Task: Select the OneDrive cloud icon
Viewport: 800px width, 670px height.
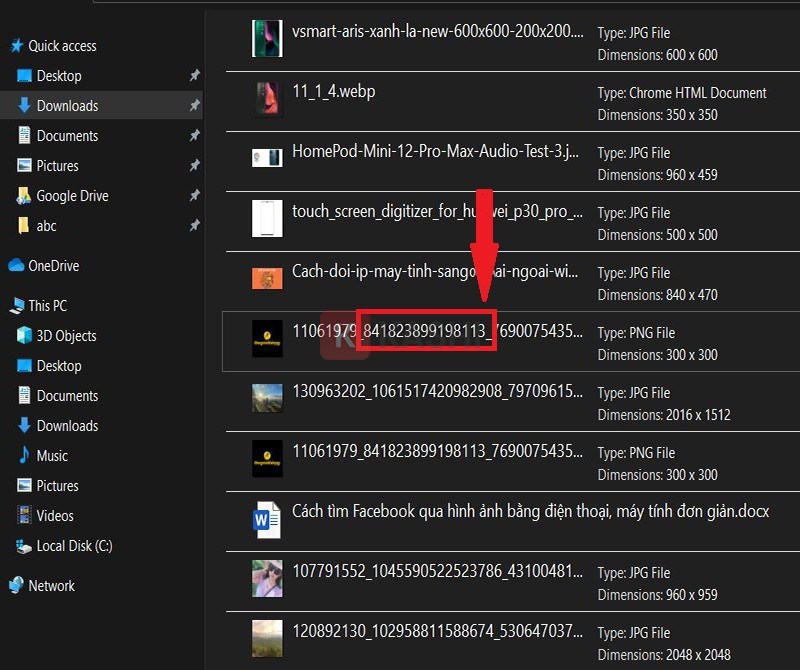Action: pos(16,266)
